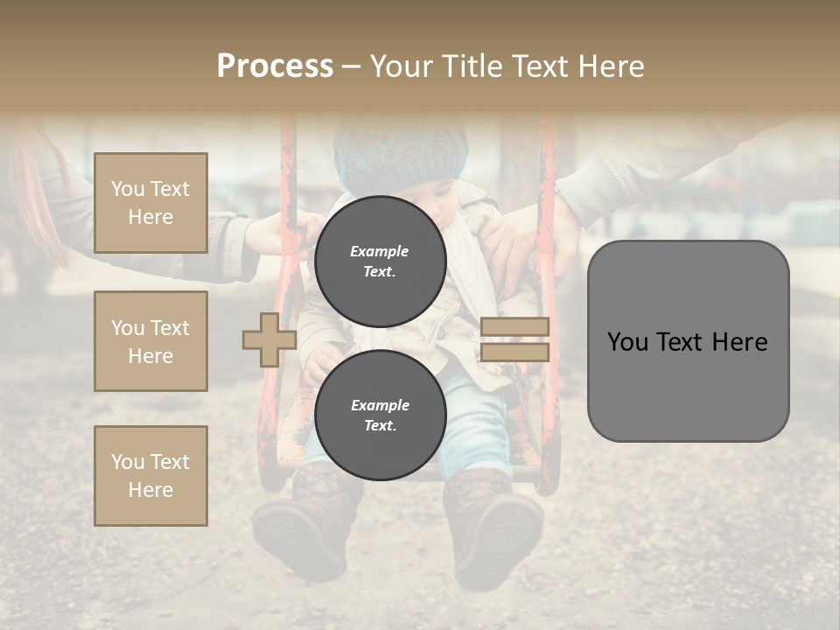Click the red-haired person at the left edge
Viewport: 840px width, 630px height.
tap(32, 204)
